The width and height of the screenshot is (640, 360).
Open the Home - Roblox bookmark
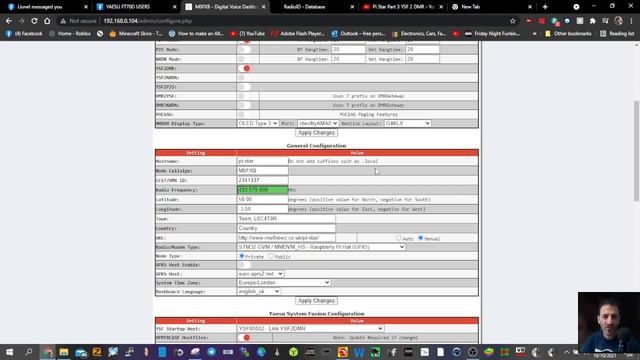tap(70, 33)
